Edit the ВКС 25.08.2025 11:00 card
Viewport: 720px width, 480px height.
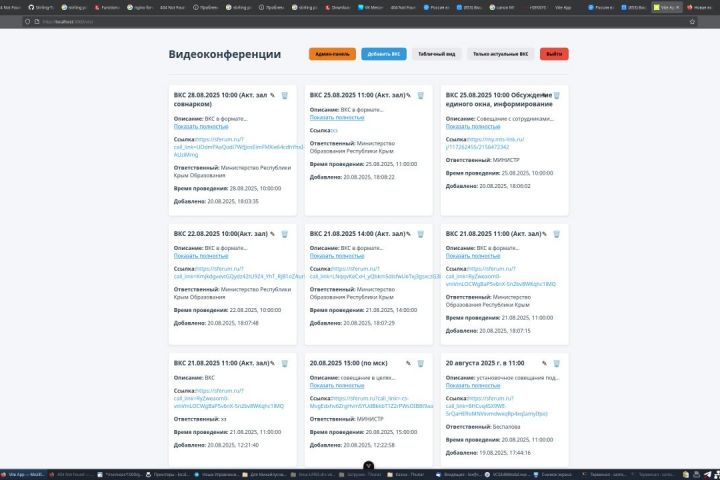tap(408, 96)
